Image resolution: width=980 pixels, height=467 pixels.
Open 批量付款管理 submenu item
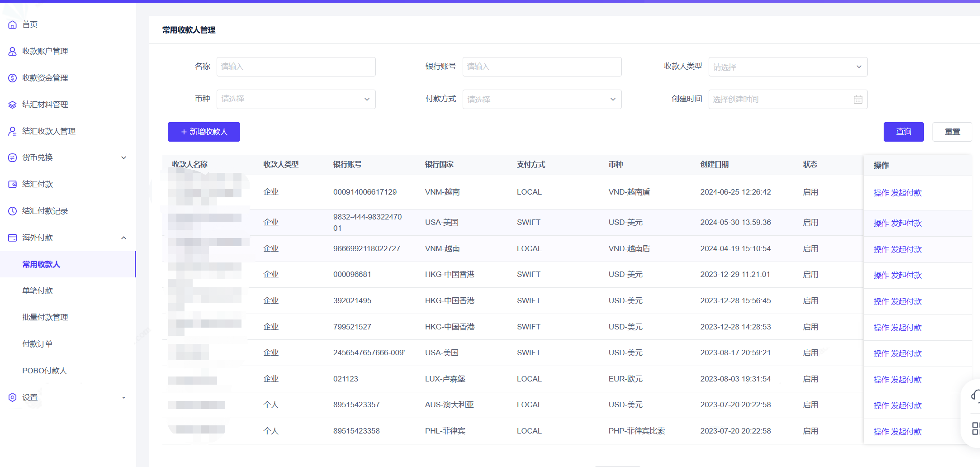click(x=45, y=317)
